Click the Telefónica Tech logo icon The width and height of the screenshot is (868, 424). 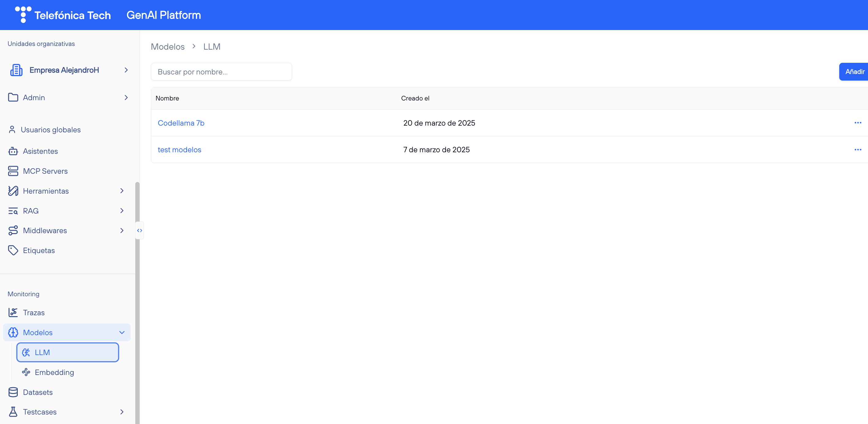(x=23, y=14)
